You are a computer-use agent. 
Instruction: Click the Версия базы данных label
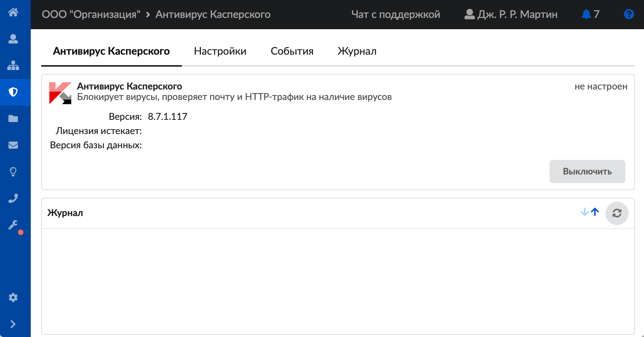pyautogui.click(x=96, y=145)
